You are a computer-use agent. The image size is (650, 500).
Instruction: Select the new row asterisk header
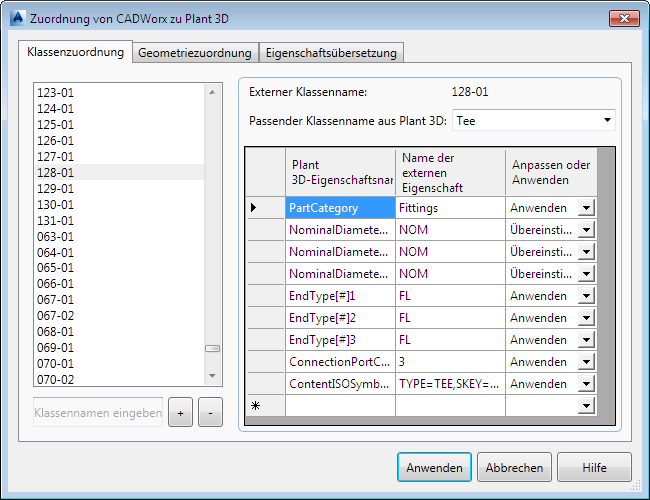tap(266, 405)
